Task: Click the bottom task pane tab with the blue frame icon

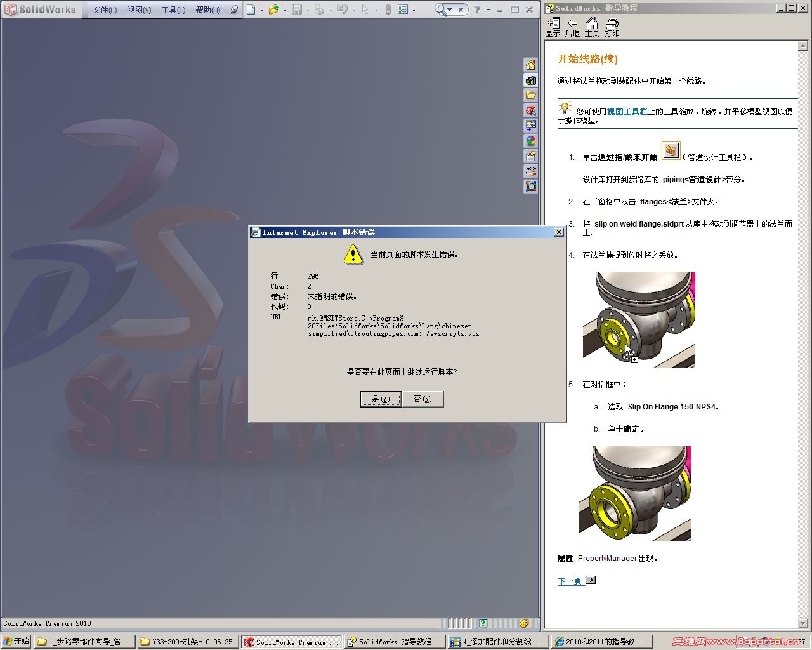Action: click(531, 187)
